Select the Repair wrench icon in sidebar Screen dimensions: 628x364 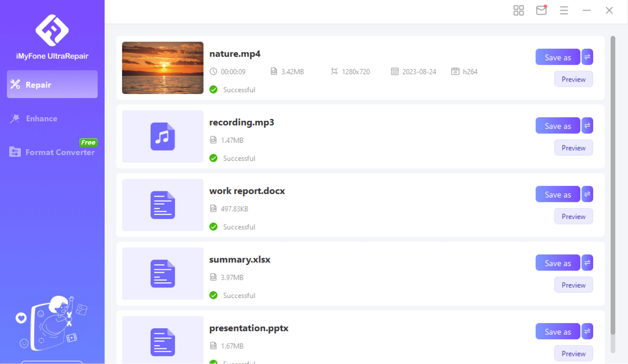(14, 84)
